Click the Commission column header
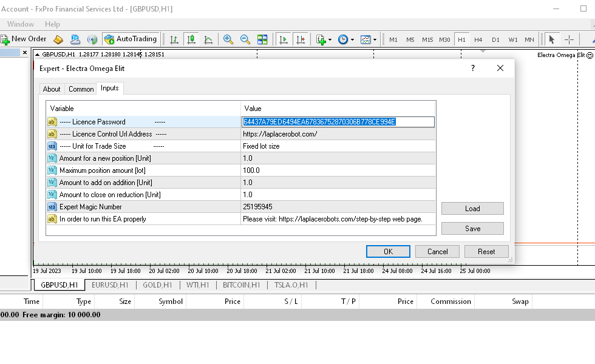The height and width of the screenshot is (364, 595). pyautogui.click(x=450, y=302)
